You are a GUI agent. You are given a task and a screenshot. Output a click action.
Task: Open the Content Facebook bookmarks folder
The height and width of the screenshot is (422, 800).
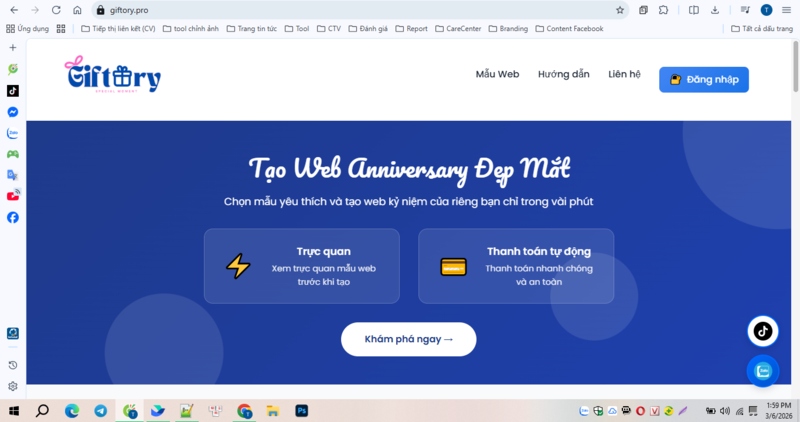point(569,29)
